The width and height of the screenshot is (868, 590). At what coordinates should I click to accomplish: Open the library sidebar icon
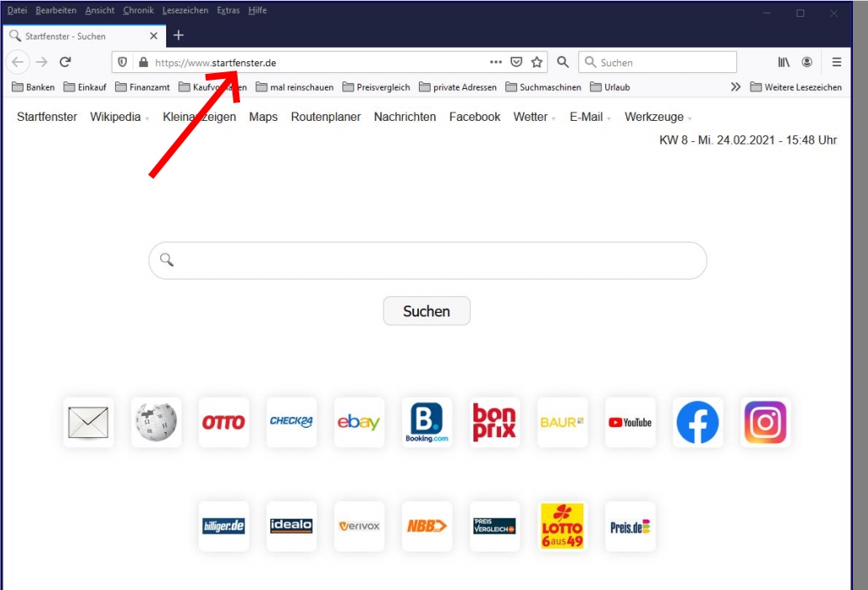coord(783,62)
